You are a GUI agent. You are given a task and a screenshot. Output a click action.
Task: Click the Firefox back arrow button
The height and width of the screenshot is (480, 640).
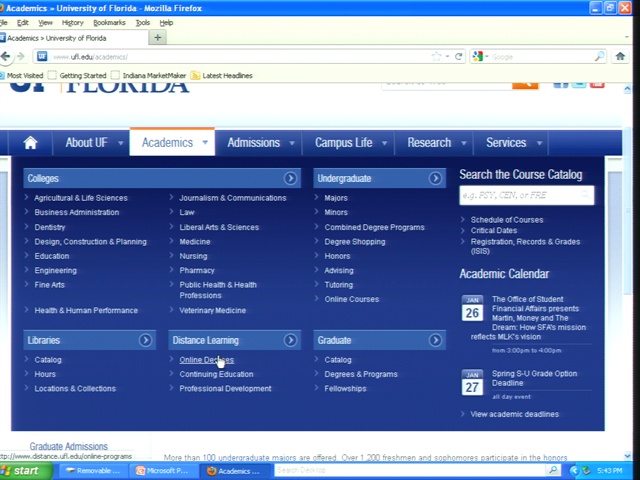(5, 57)
